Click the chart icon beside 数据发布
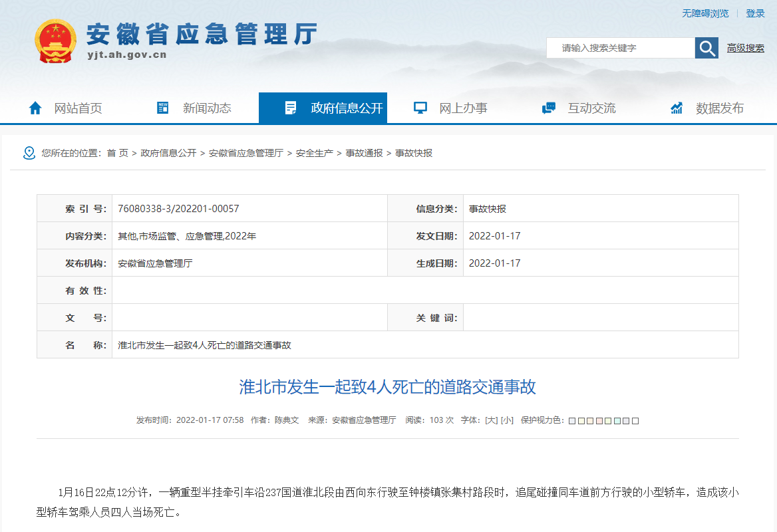The image size is (777, 532). [x=677, y=108]
